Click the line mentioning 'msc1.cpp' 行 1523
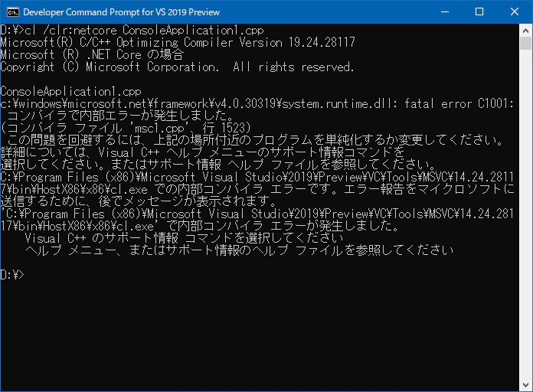 click(126, 128)
